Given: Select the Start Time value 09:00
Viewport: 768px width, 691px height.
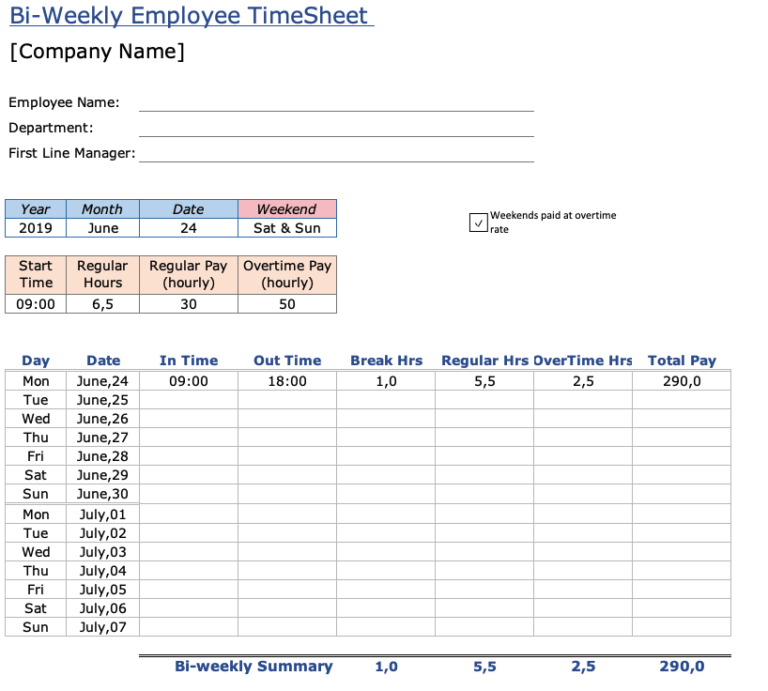Looking at the screenshot, I should [x=36, y=304].
